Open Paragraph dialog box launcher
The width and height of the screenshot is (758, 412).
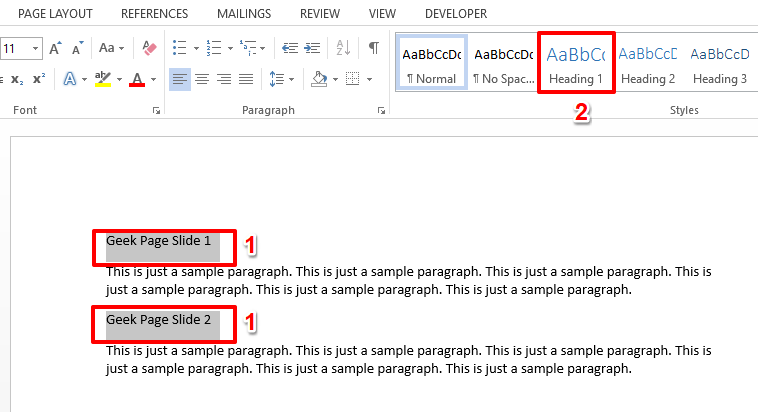[381, 111]
